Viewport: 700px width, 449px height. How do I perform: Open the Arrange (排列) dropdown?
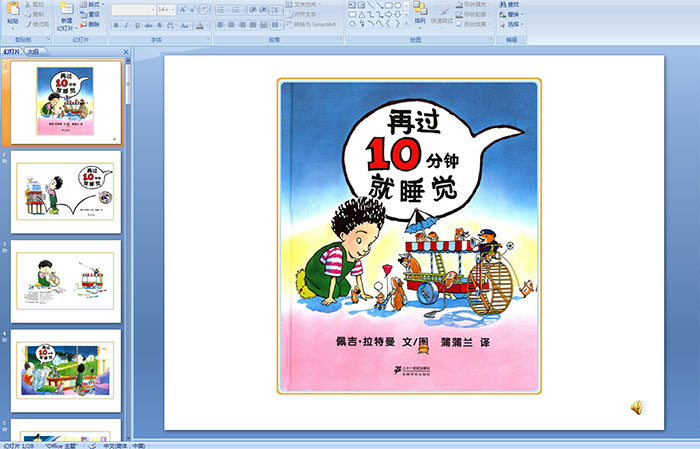point(420,13)
